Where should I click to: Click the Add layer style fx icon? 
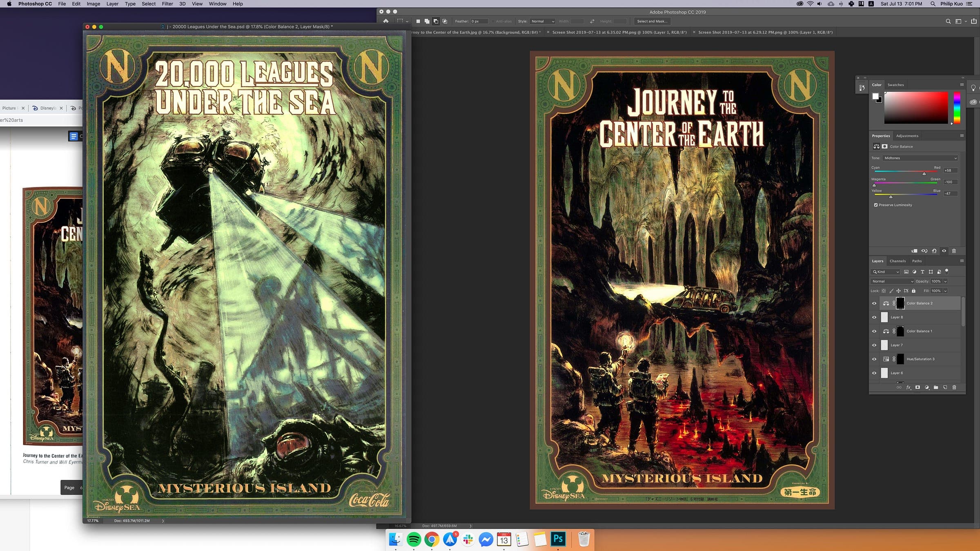coord(909,387)
